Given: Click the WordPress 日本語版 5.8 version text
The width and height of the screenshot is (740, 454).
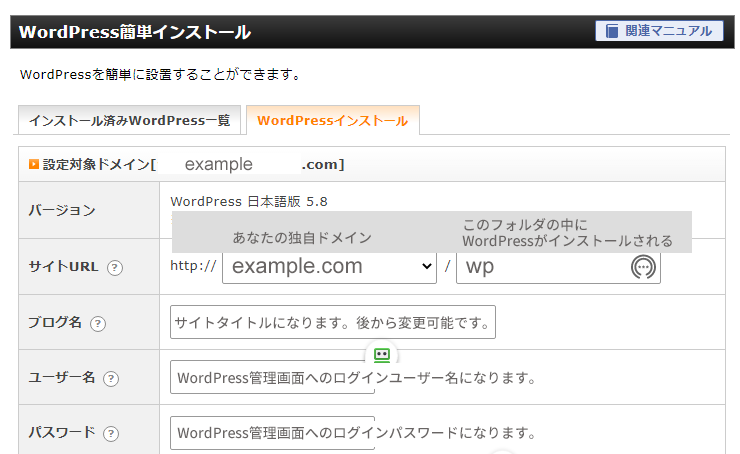Looking at the screenshot, I should click(249, 202).
